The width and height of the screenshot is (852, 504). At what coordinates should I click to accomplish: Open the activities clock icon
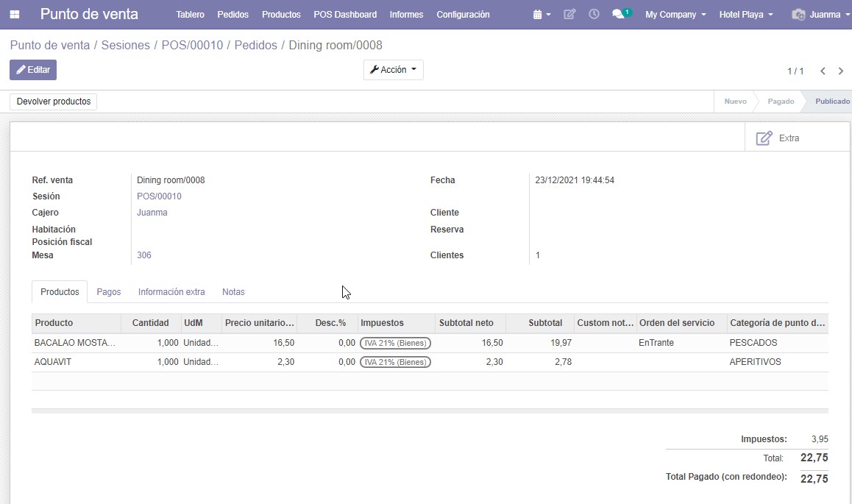click(594, 14)
